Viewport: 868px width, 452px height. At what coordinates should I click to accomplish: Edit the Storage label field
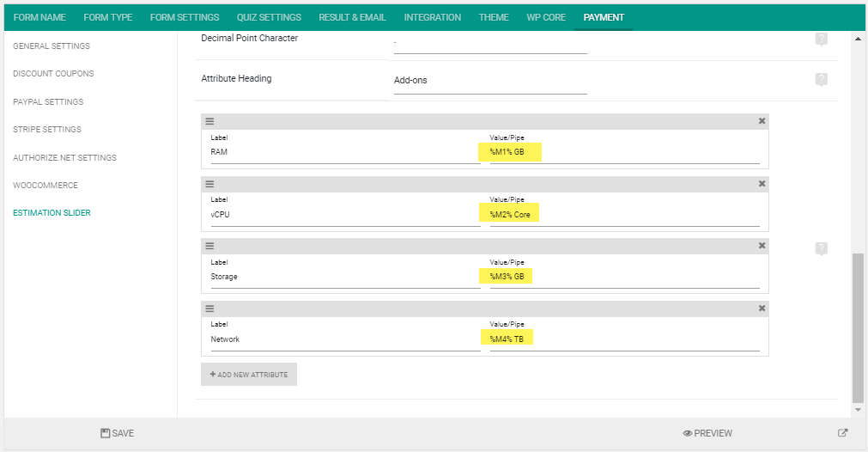point(345,277)
